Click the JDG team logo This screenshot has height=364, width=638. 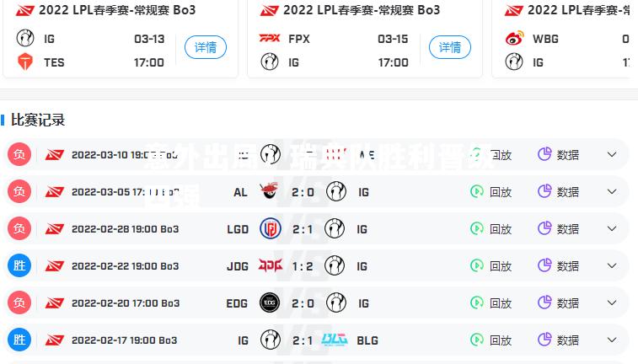tap(271, 265)
